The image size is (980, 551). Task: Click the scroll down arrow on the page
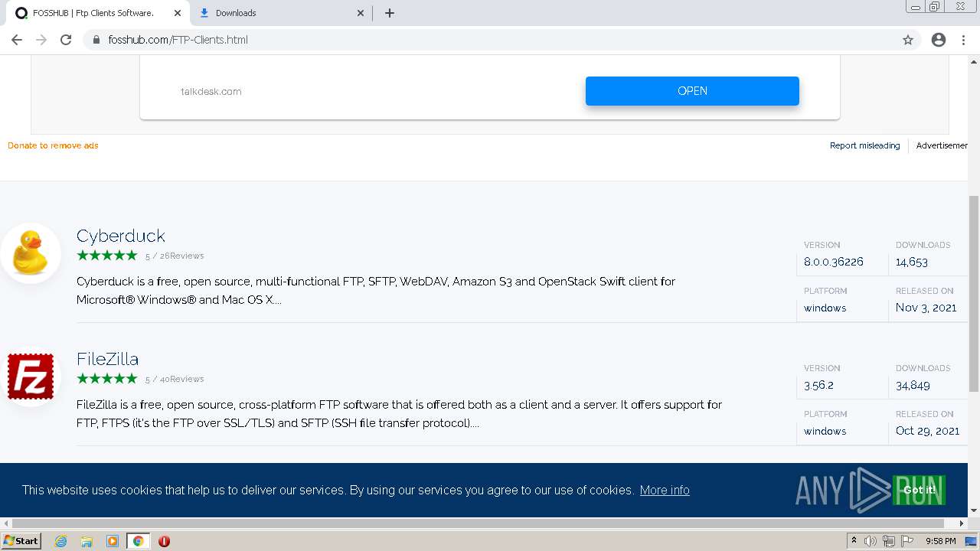pos(974,510)
